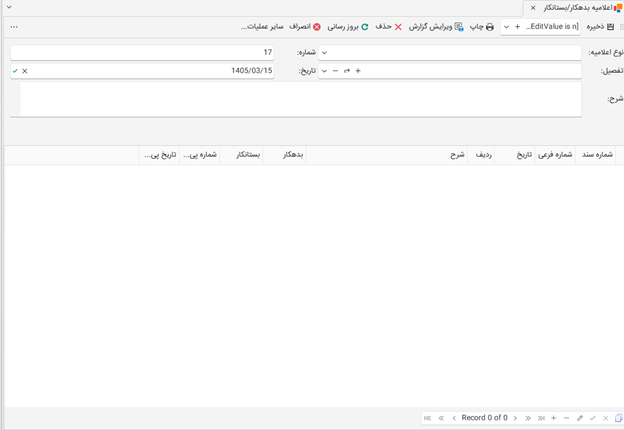The image size is (624, 430).
Task: Click the چاپ (Print) toolbar button
Action: [482, 27]
